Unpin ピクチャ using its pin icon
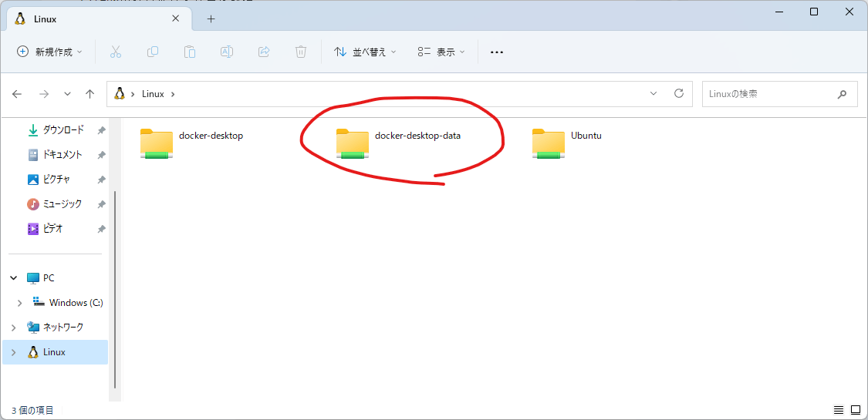Screen dimensions: 868x420 point(101,180)
